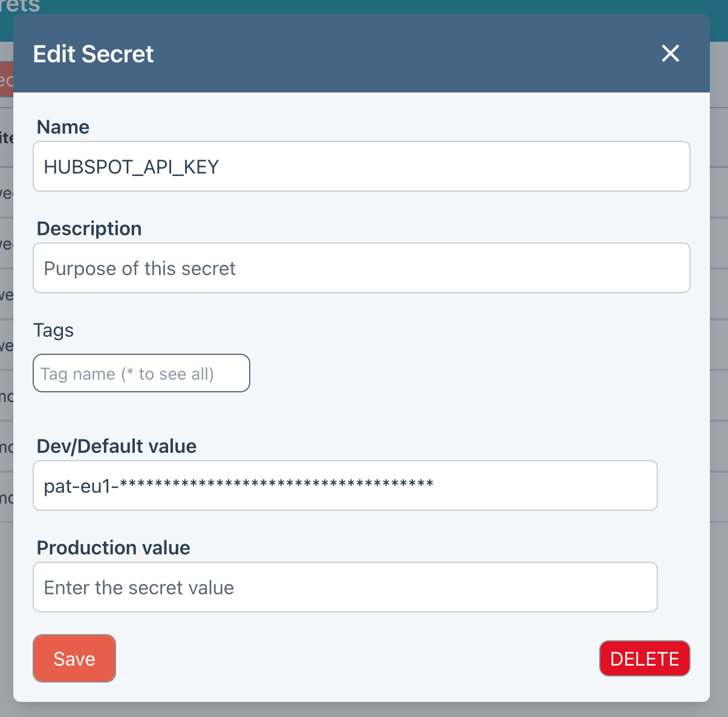The height and width of the screenshot is (717, 728).
Task: Click the "Dev/Default value" label
Action: pyautogui.click(x=116, y=446)
